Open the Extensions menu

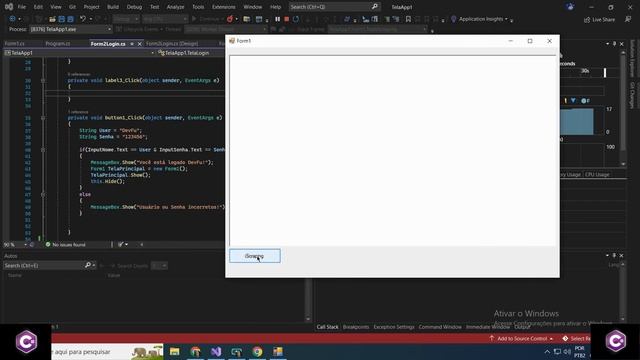224,7
